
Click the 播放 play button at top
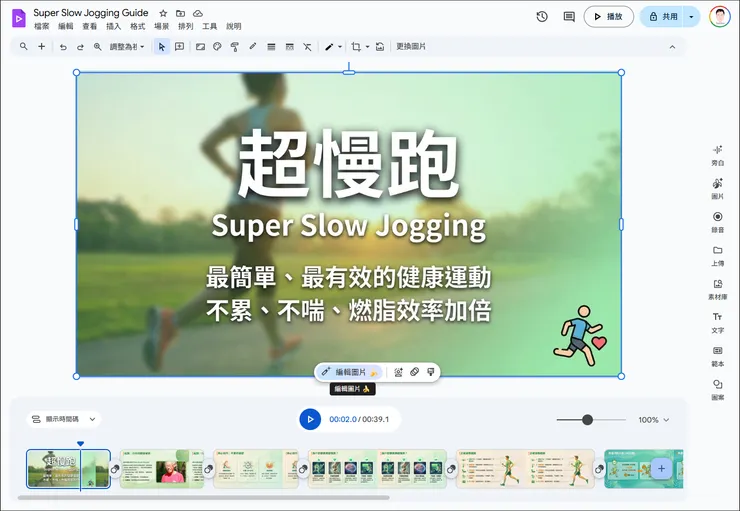click(x=608, y=17)
